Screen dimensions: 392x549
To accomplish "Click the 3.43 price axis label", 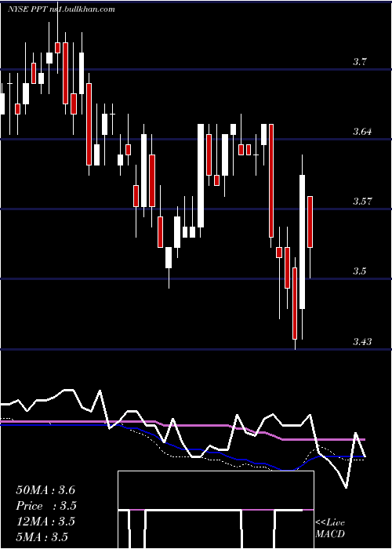I will [362, 342].
